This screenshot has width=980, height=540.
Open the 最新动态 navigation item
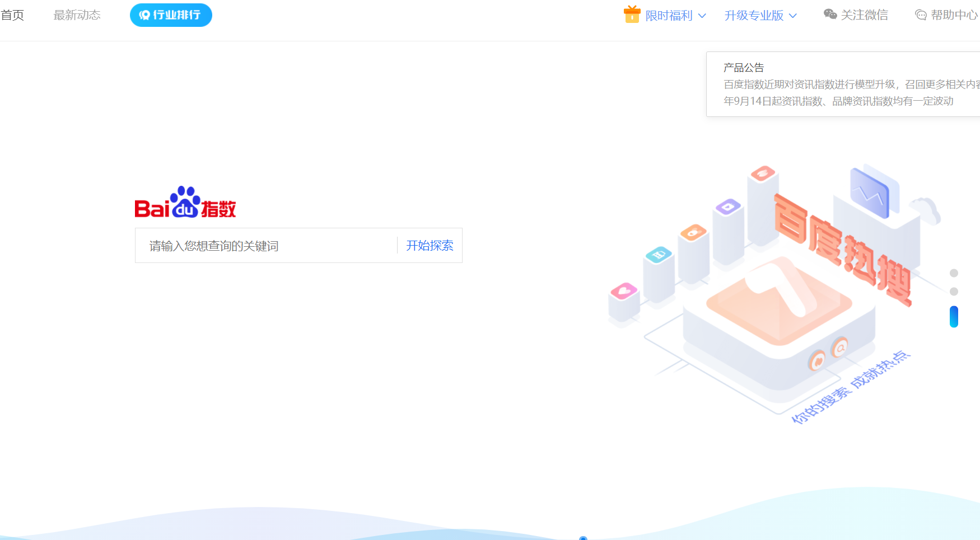pyautogui.click(x=77, y=15)
